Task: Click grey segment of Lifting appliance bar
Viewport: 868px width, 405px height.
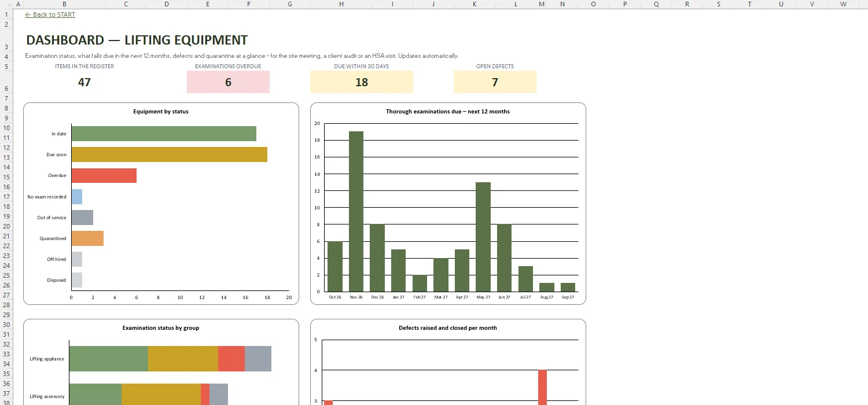Action: click(x=258, y=359)
